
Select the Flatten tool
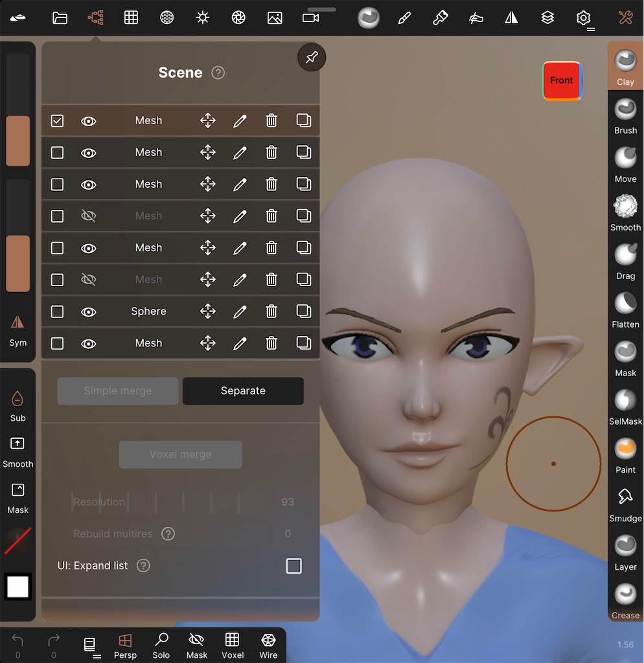point(625,310)
